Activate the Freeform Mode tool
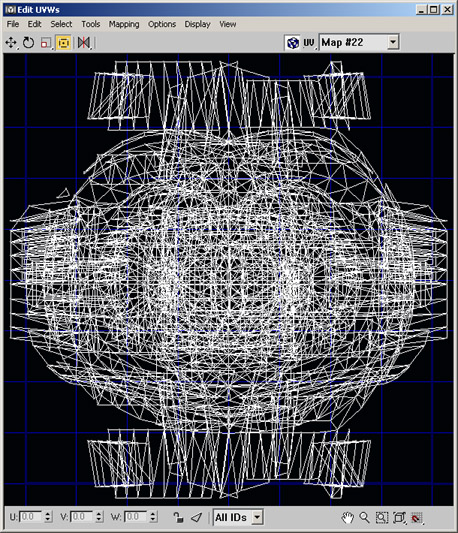 (64, 43)
